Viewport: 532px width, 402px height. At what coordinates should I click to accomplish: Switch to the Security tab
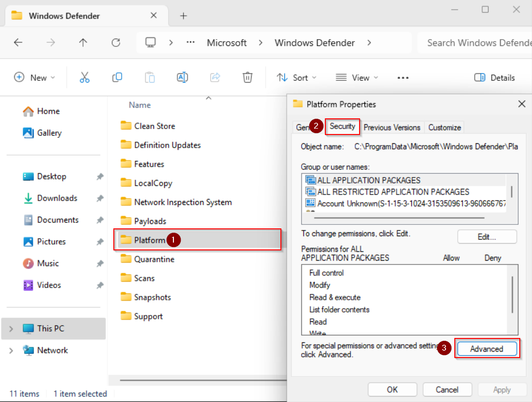click(342, 126)
